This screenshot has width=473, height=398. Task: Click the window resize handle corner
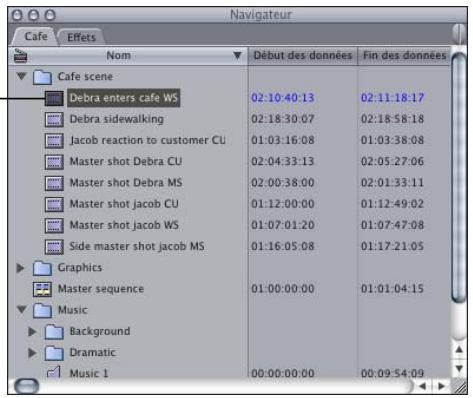coord(461,387)
